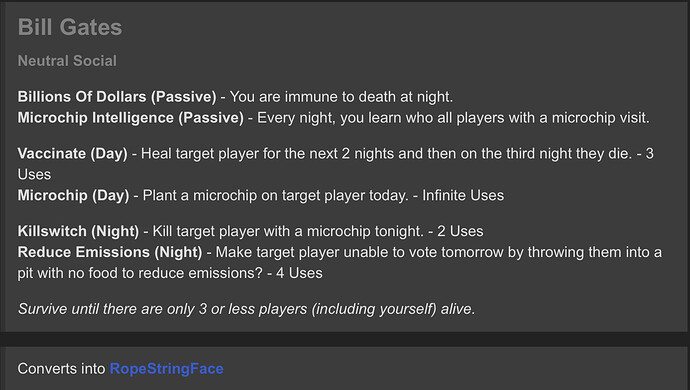Click the 'Infinite Uses' text
Image resolution: width=690 pixels, height=390 pixels.
click(463, 195)
